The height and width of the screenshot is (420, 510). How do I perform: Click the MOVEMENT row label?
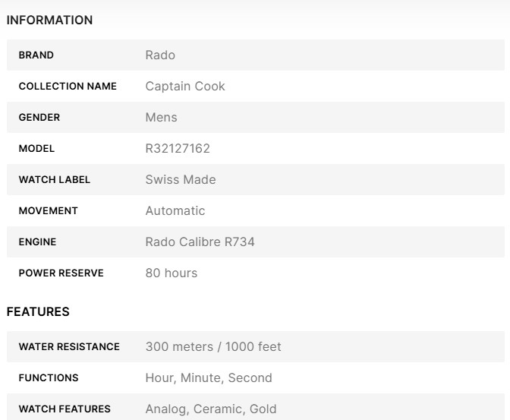pyautogui.click(x=48, y=211)
